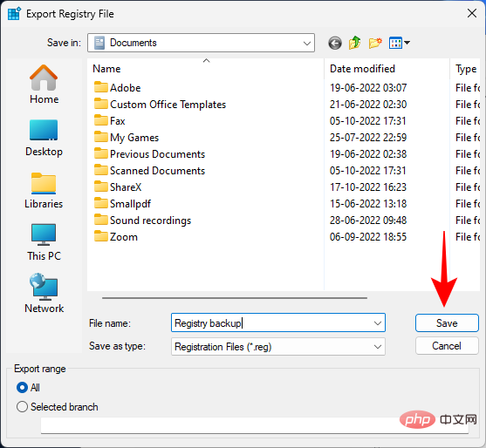
Task: Open Desktop in the places sidebar
Action: click(x=44, y=138)
